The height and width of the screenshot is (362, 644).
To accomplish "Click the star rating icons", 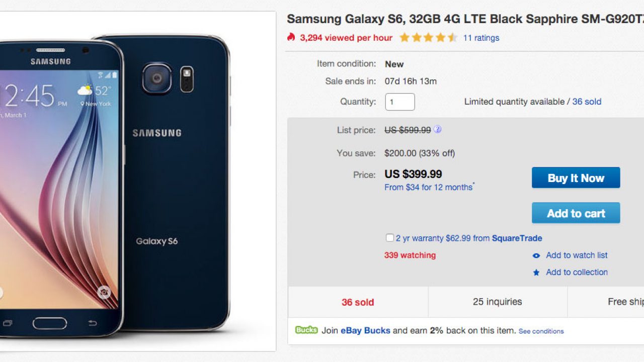I will [x=428, y=38].
